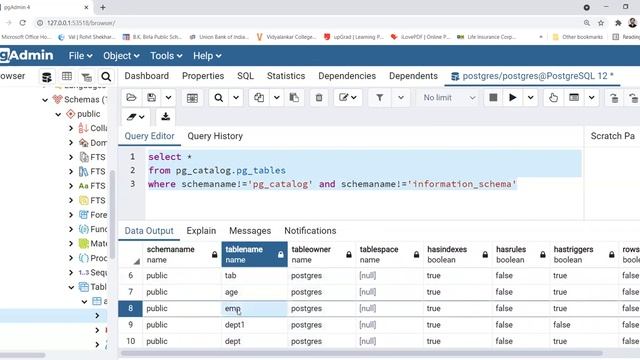
Task: Click the Paste rows icon
Action: point(294,98)
